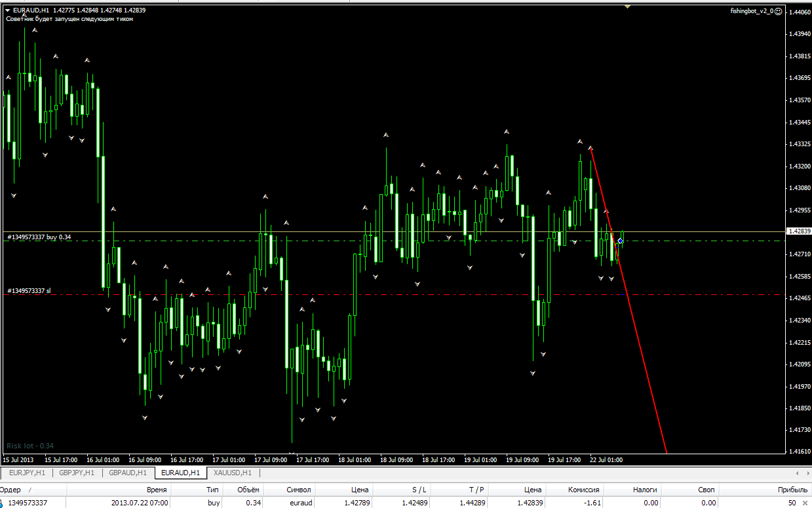Click the symbol cell euraud

[301, 503]
